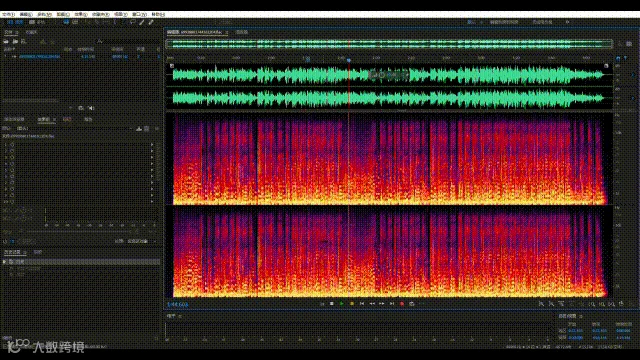
Task: Open the File menu
Action: coord(8,14)
